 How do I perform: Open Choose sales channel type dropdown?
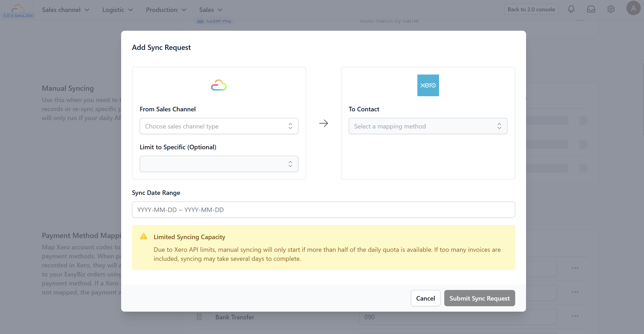coord(219,126)
